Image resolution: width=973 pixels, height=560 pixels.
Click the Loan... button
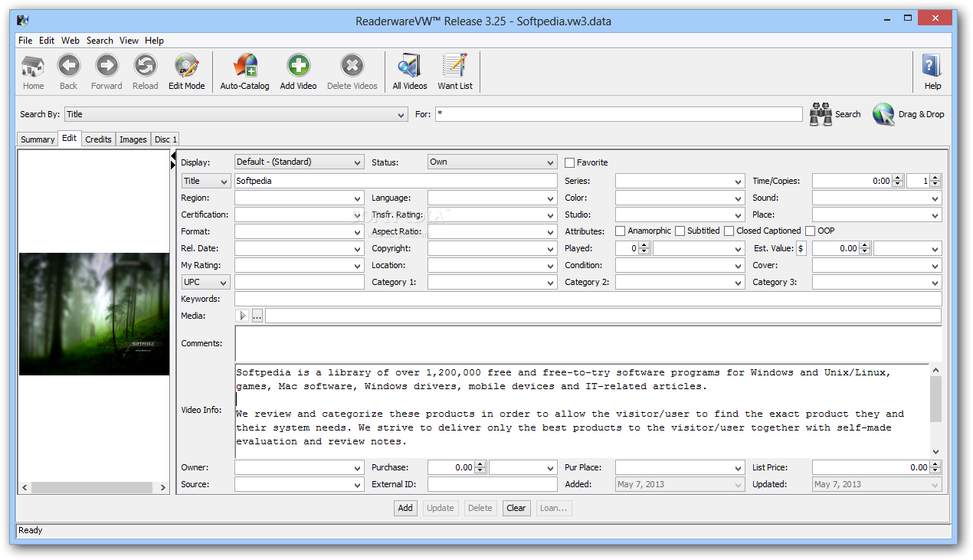[553, 508]
